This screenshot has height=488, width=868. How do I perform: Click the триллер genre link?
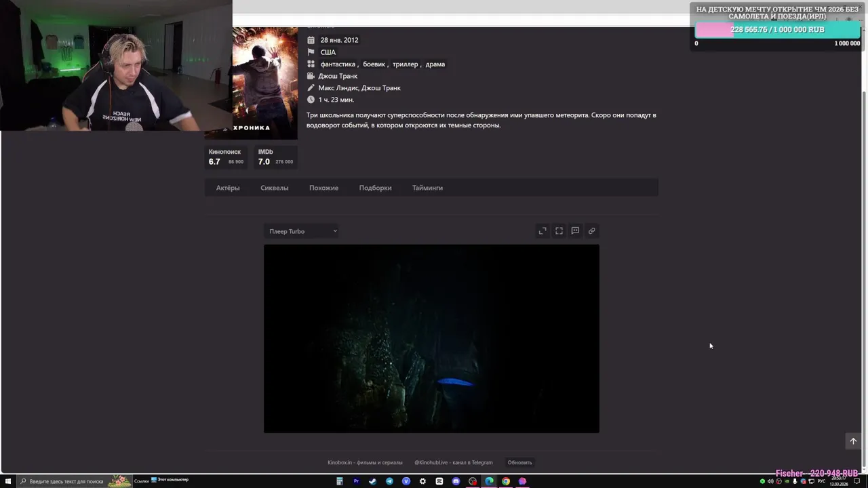pos(405,64)
